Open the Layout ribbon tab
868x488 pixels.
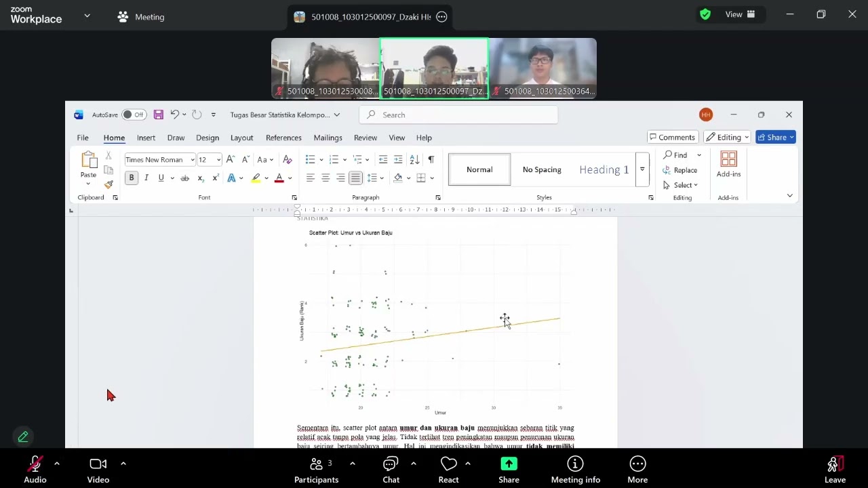241,138
